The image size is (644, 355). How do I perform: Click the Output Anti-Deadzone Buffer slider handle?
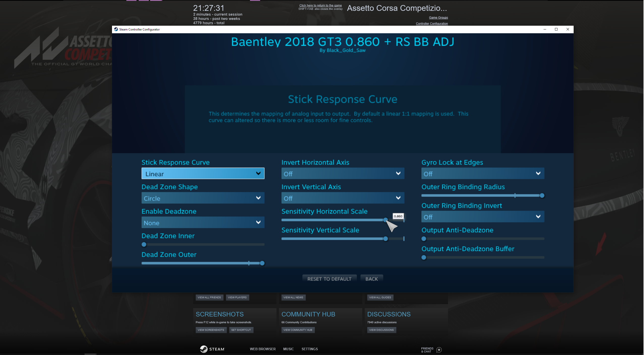tap(424, 257)
